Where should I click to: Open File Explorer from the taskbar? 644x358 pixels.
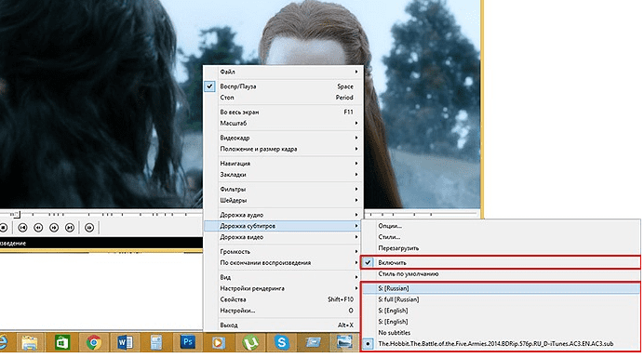pos(29,342)
